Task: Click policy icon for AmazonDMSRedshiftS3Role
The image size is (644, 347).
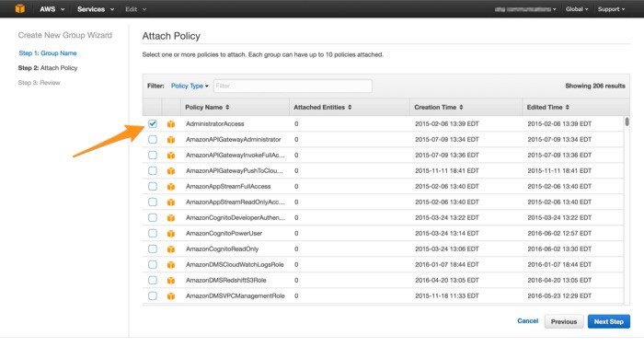Action: (x=171, y=280)
